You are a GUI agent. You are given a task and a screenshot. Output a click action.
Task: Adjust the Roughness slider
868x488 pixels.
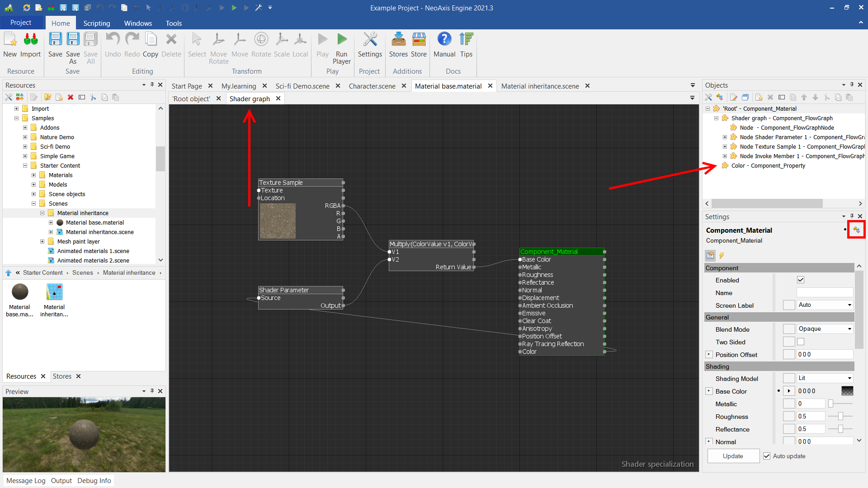coord(840,417)
